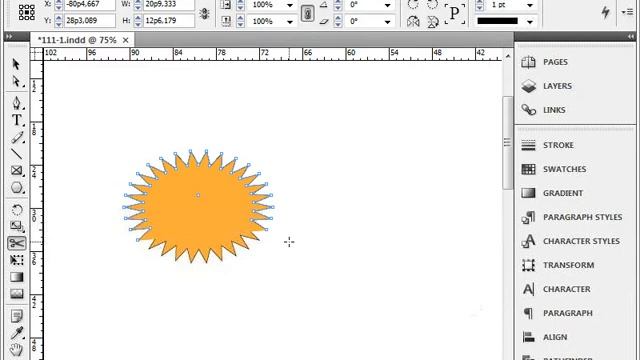
Task: Select the Scissors tool
Action: [x=16, y=243]
